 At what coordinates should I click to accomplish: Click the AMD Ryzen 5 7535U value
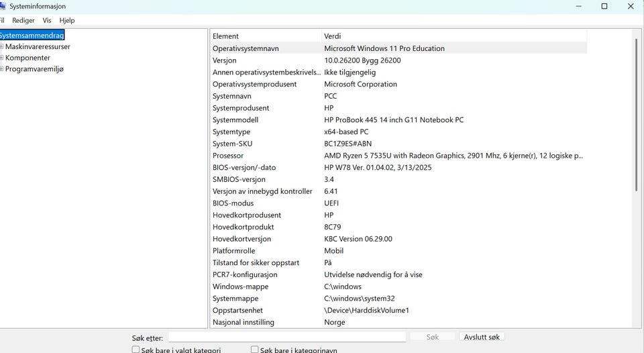point(453,156)
